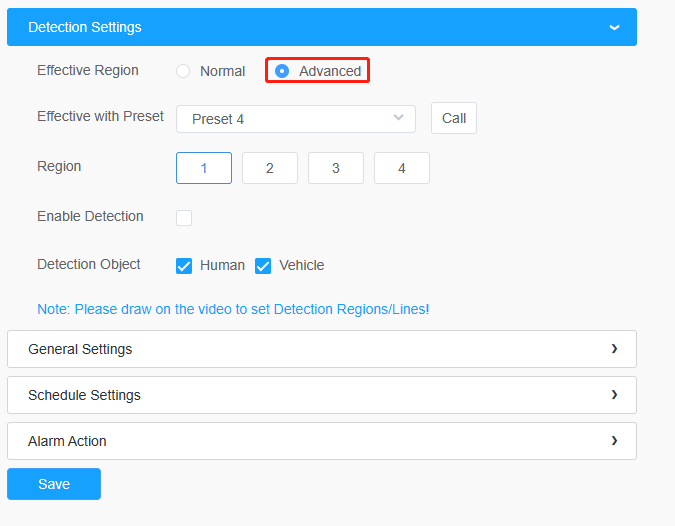Click the Call preset button
675x526 pixels.
454,118
